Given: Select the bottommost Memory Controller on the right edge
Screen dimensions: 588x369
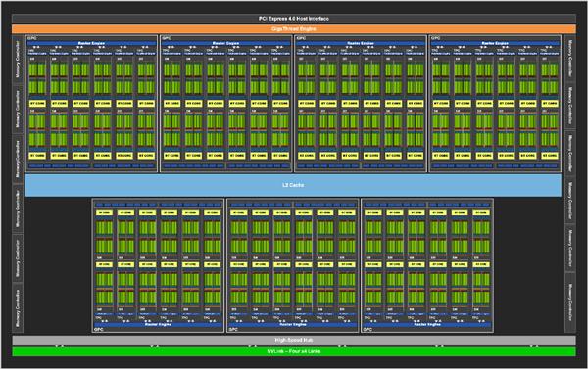Looking at the screenshot, I should [570, 302].
